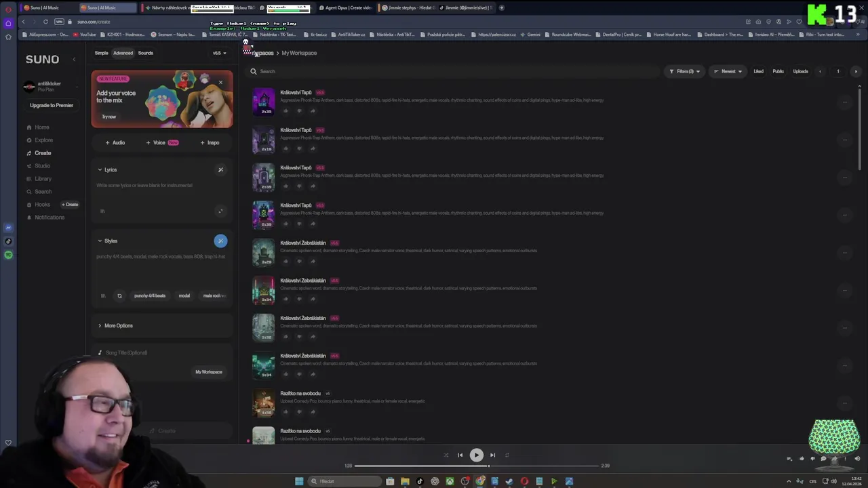The image size is (868, 488).
Task: Go to the previous results page
Action: tap(821, 71)
